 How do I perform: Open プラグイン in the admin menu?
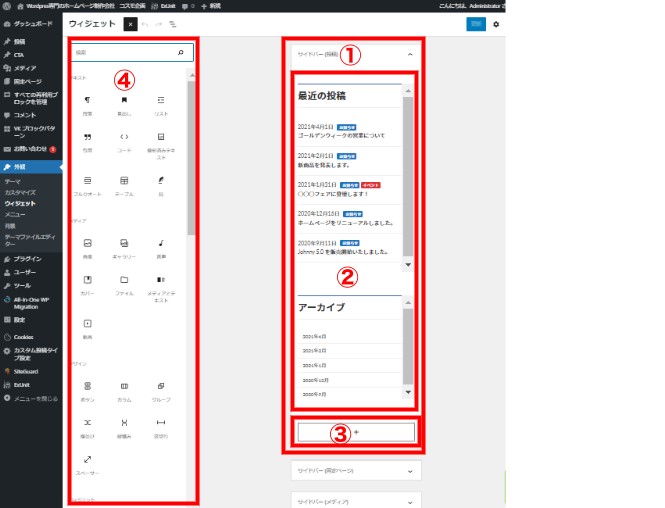(27, 258)
